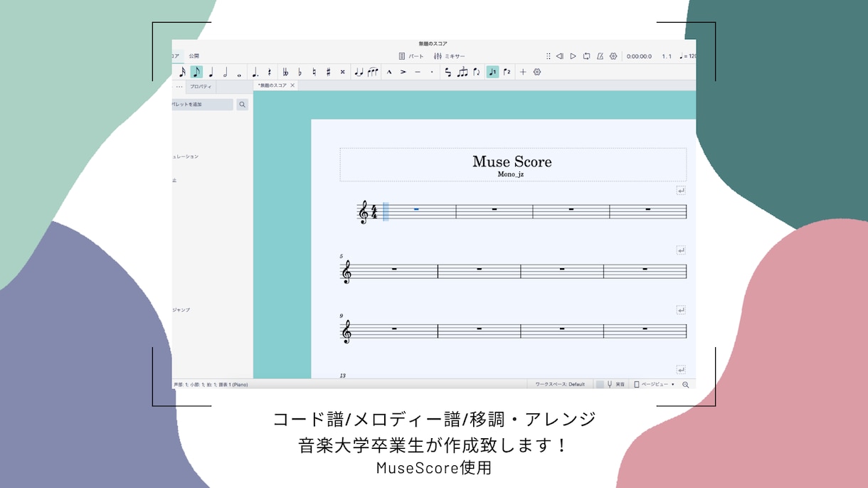Add the tenuto articulation
This screenshot has width=868, height=488.
click(x=418, y=72)
